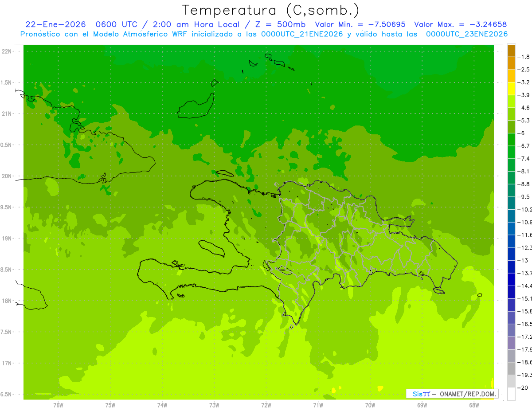Click the '19N' latitude axis label
This screenshot has height=411, width=532.
point(7,239)
